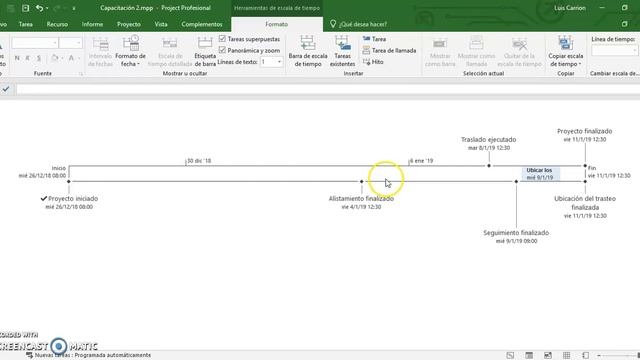The height and width of the screenshot is (360, 640).
Task: Open the font color dropdown arrow
Action: pos(78,58)
